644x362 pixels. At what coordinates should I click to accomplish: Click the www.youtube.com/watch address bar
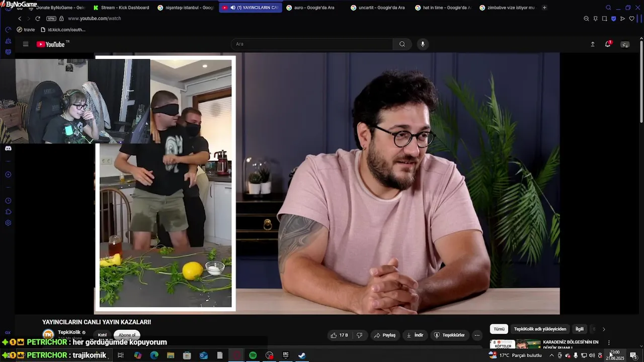[94, 19]
